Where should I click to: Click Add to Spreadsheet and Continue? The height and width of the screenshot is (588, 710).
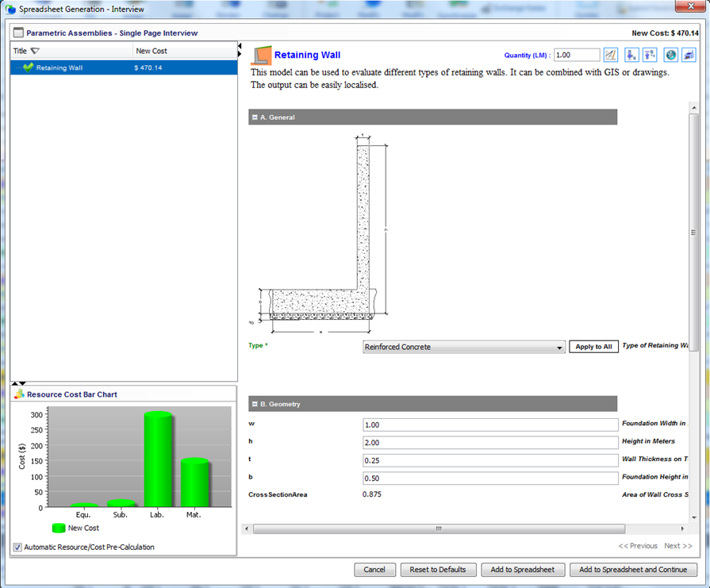coord(633,569)
